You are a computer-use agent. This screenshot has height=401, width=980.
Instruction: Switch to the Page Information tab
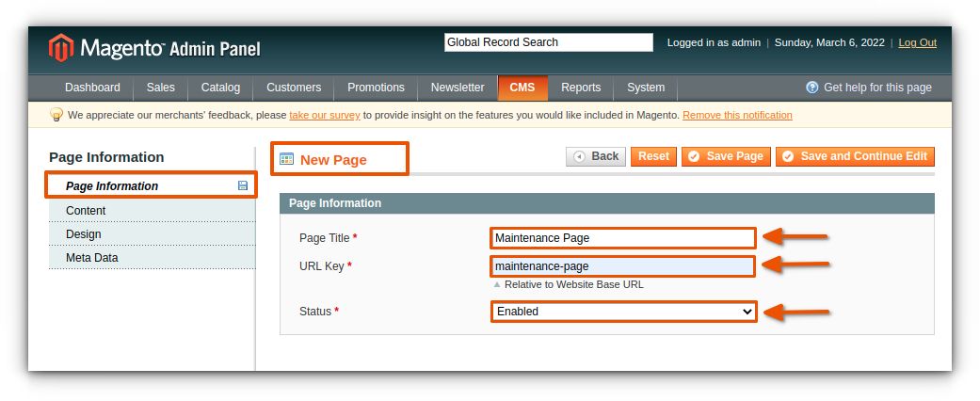point(152,185)
